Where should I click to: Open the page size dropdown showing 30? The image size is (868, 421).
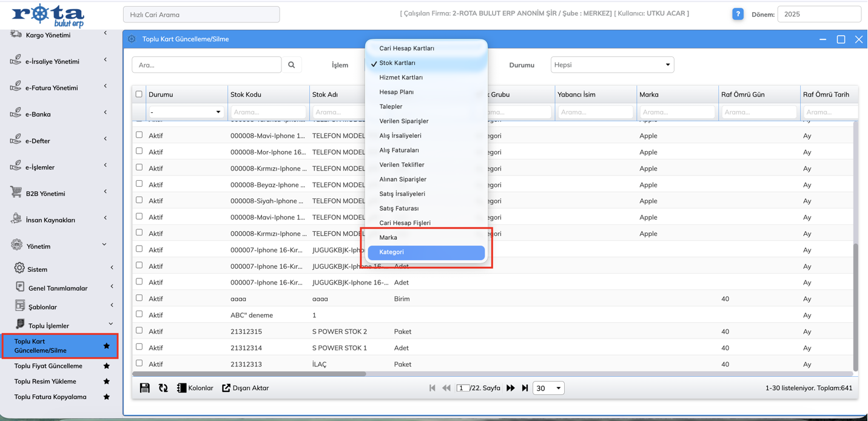click(x=548, y=388)
